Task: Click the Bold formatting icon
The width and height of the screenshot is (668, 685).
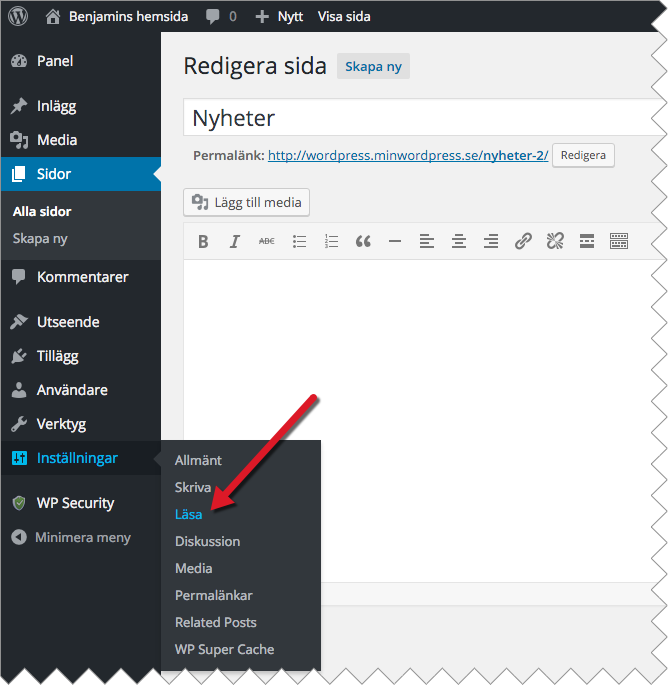Action: pos(203,241)
